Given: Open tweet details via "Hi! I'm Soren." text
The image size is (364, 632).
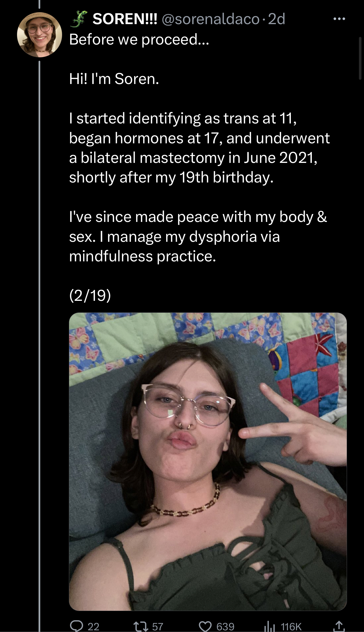Looking at the screenshot, I should 114,79.
